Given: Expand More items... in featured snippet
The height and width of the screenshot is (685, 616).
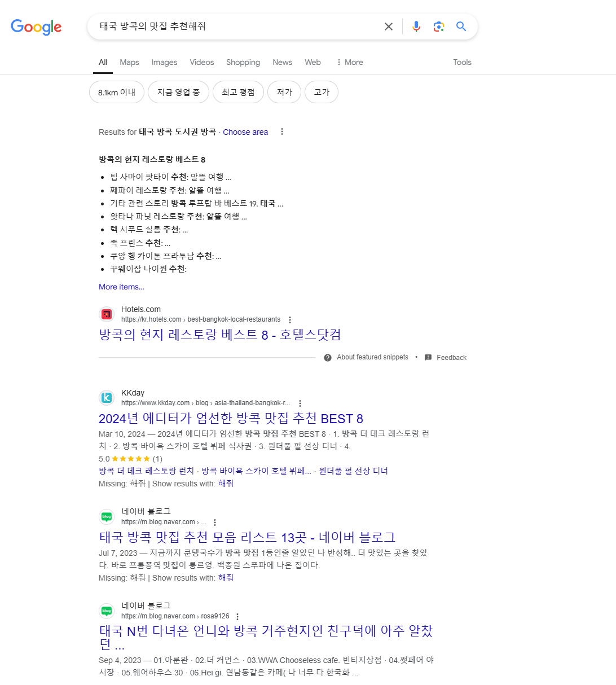Looking at the screenshot, I should tap(121, 287).
